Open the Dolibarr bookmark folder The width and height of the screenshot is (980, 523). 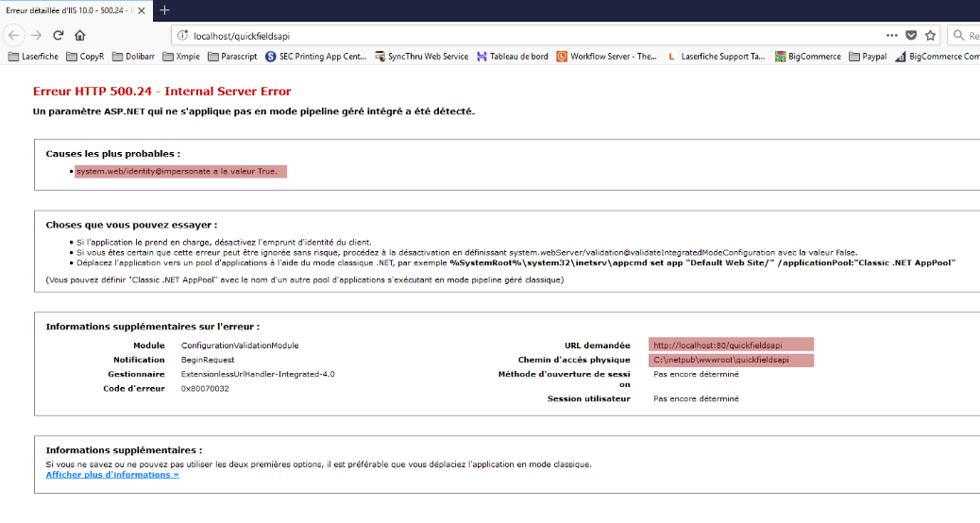[133, 57]
